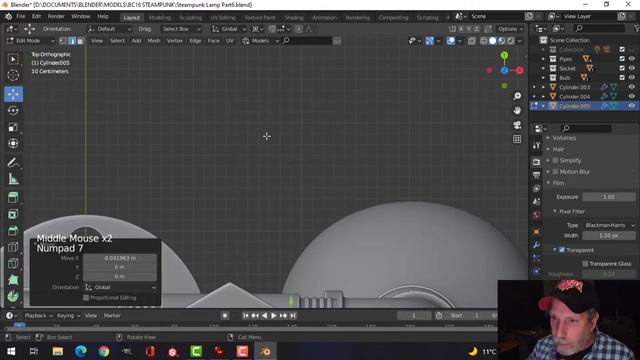The height and width of the screenshot is (360, 640).
Task: Open the Render properties tab icon
Action: pyautogui.click(x=536, y=162)
